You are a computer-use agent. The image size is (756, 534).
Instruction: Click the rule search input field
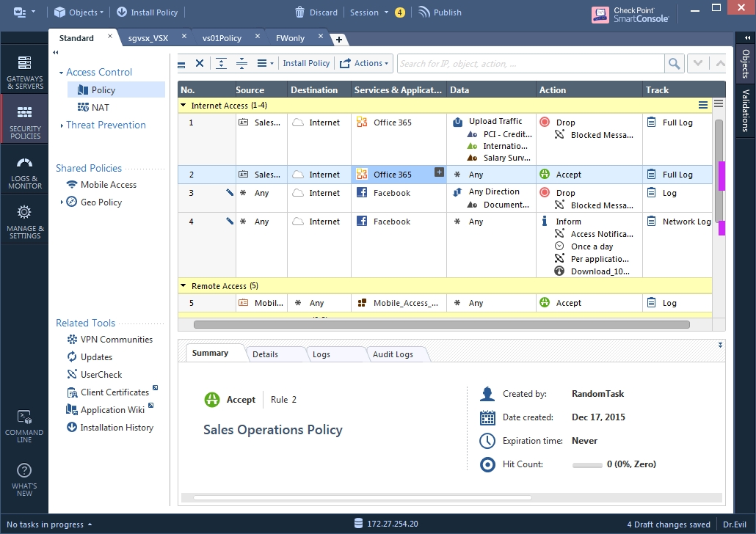530,64
